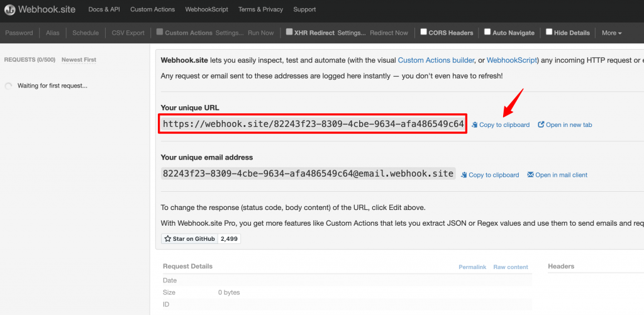The image size is (644, 315).
Task: Click Your unique URL heading
Action: (x=190, y=108)
